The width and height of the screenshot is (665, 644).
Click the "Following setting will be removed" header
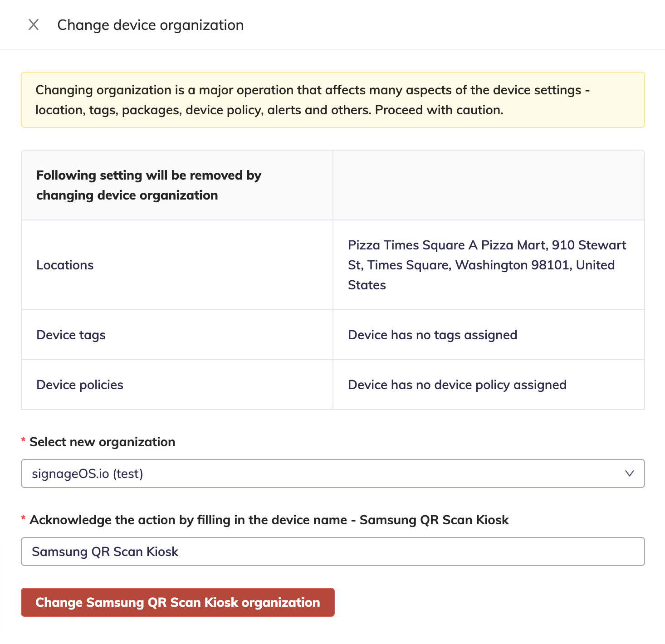pos(149,185)
